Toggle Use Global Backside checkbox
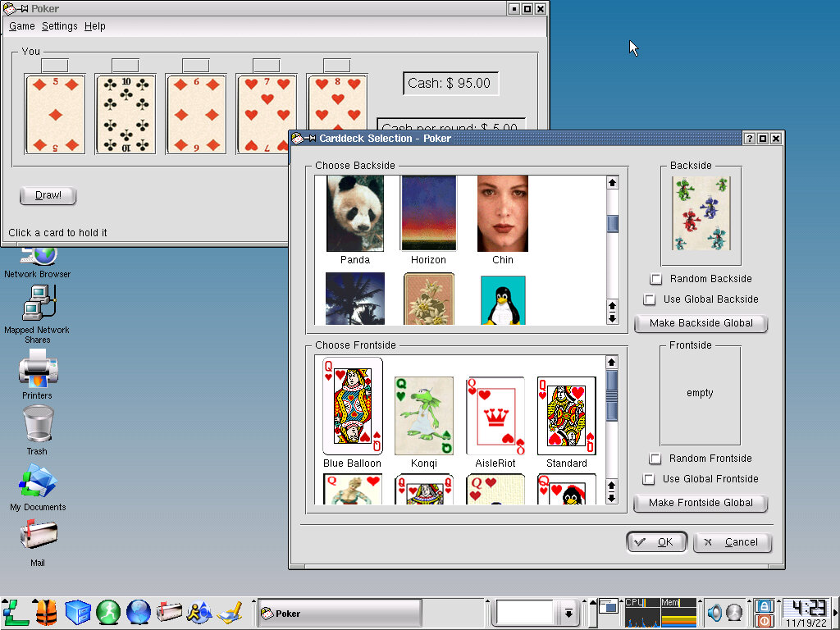 [650, 299]
